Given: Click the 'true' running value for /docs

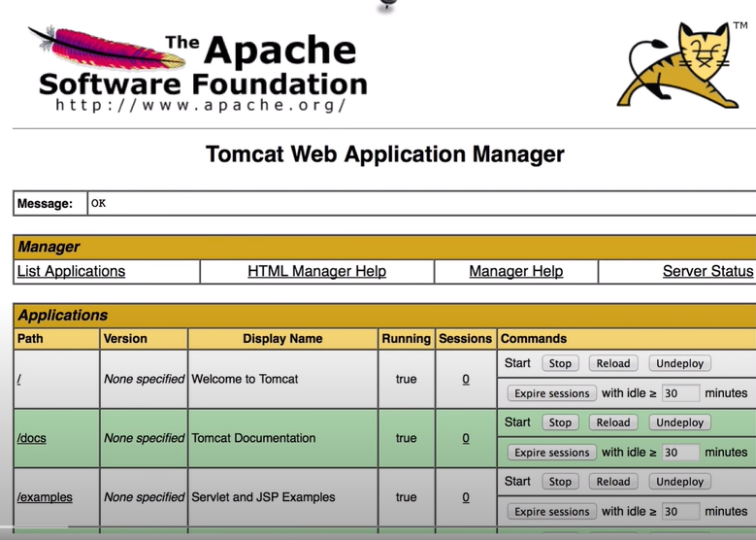Looking at the screenshot, I should tap(406, 438).
